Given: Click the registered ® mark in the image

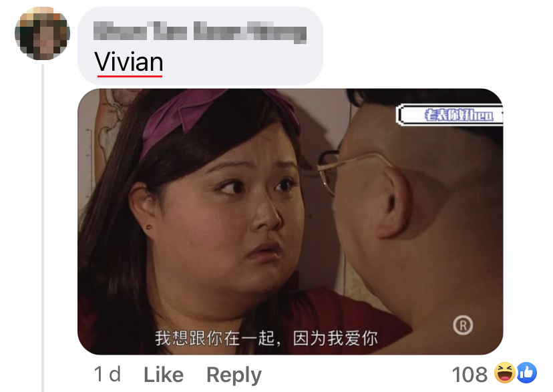Looking at the screenshot, I should (463, 325).
